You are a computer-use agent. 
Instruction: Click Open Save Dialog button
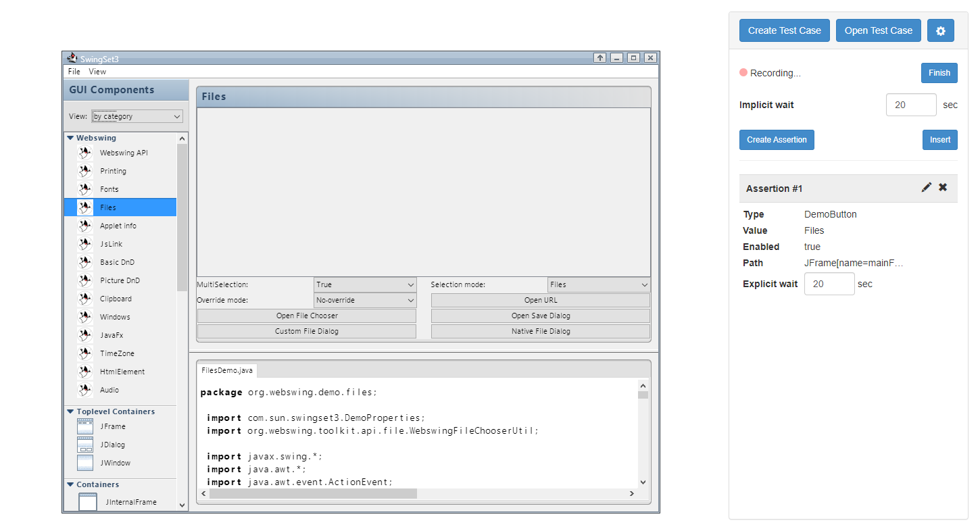541,316
